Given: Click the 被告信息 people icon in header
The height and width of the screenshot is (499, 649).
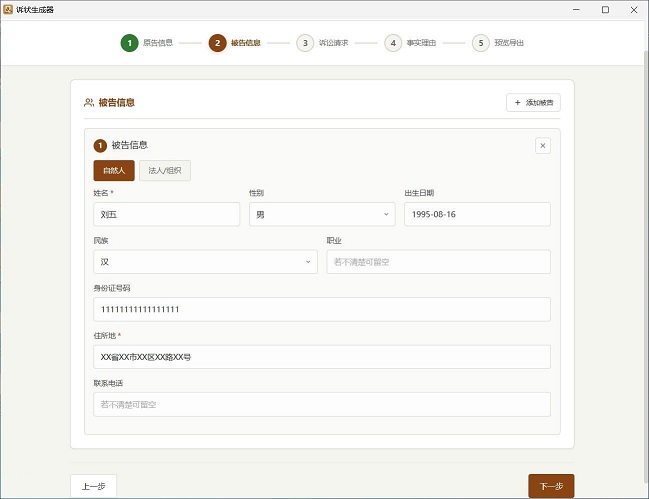Looking at the screenshot, I should click(89, 102).
